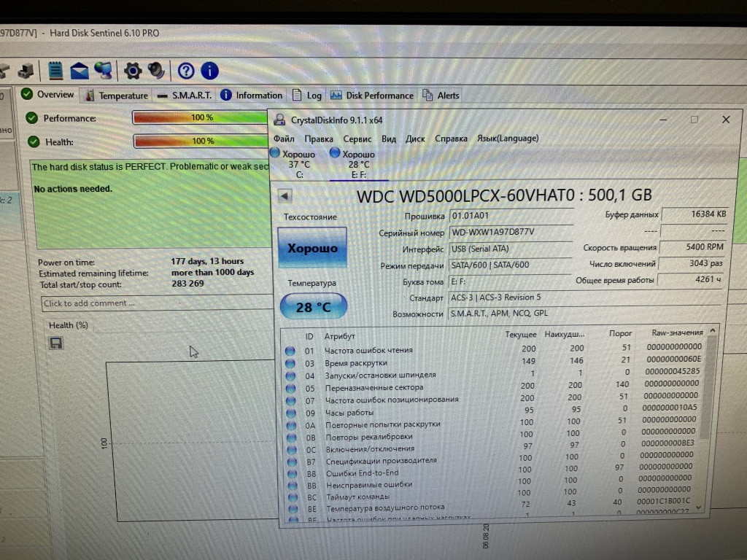Open settings via the gear icon
This screenshot has width=747, height=560.
point(133,71)
